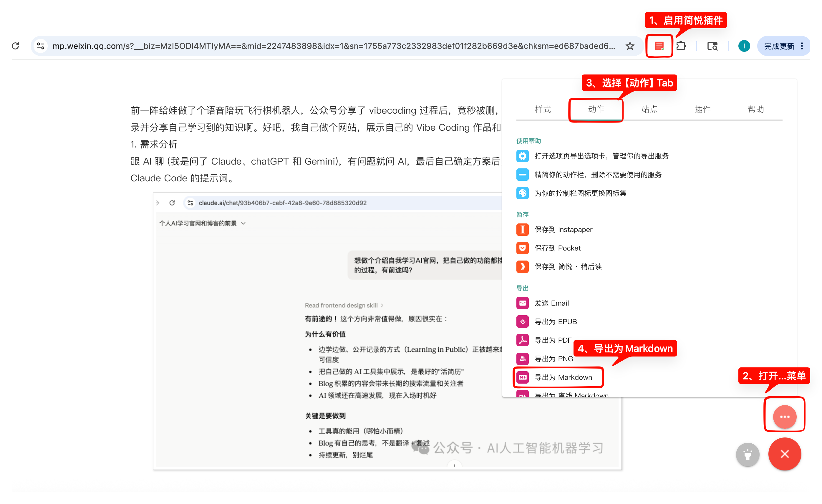This screenshot has width=822, height=504.
Task: Open the Extensions puzzle icon
Action: coord(681,46)
